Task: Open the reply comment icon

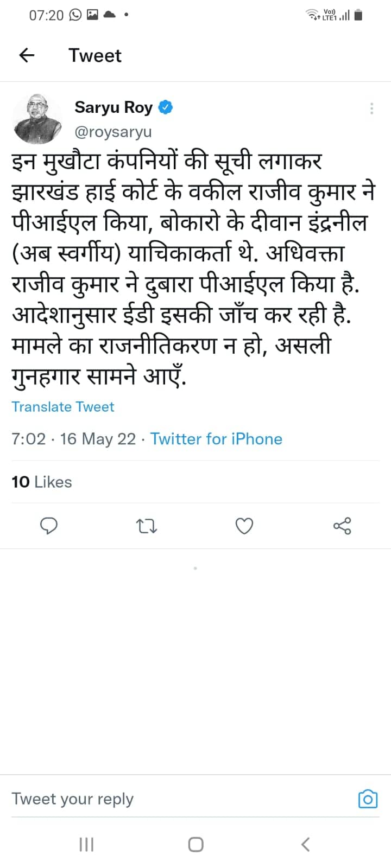Action: 49,525
